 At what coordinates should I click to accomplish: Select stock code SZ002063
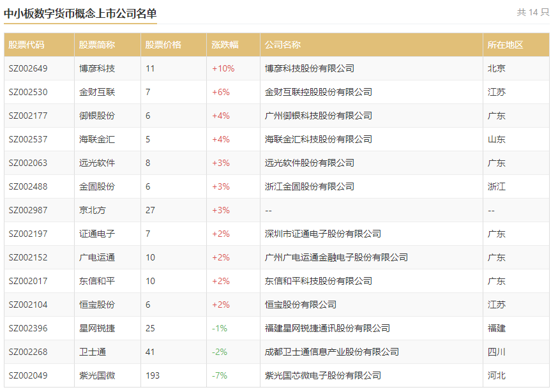[28, 163]
